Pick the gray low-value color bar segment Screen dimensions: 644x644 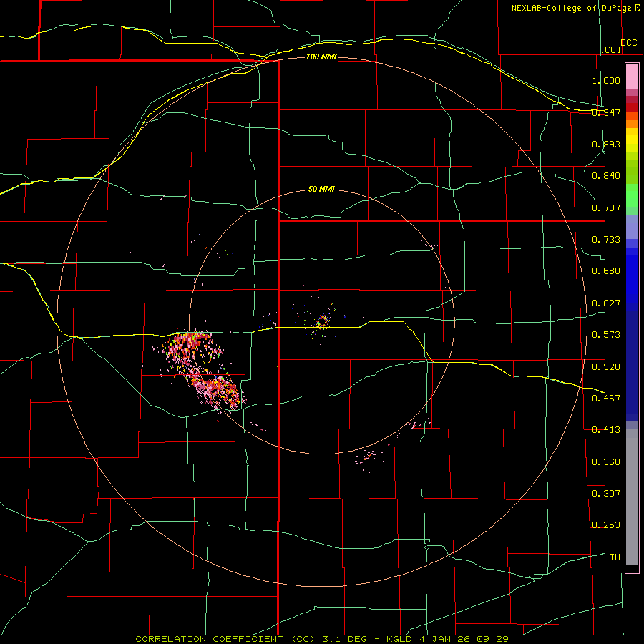click(632, 497)
